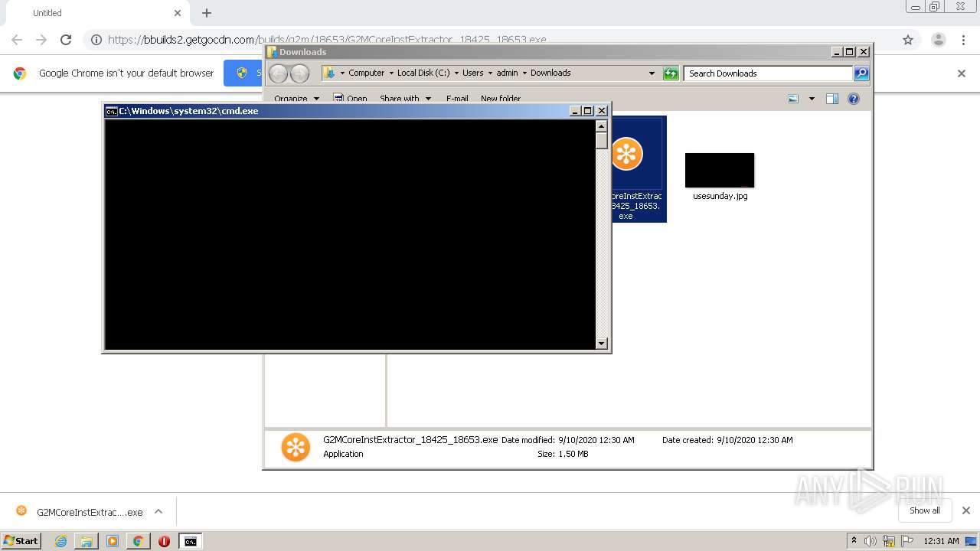
Task: Open the Action Center flag icon
Action: click(907, 541)
